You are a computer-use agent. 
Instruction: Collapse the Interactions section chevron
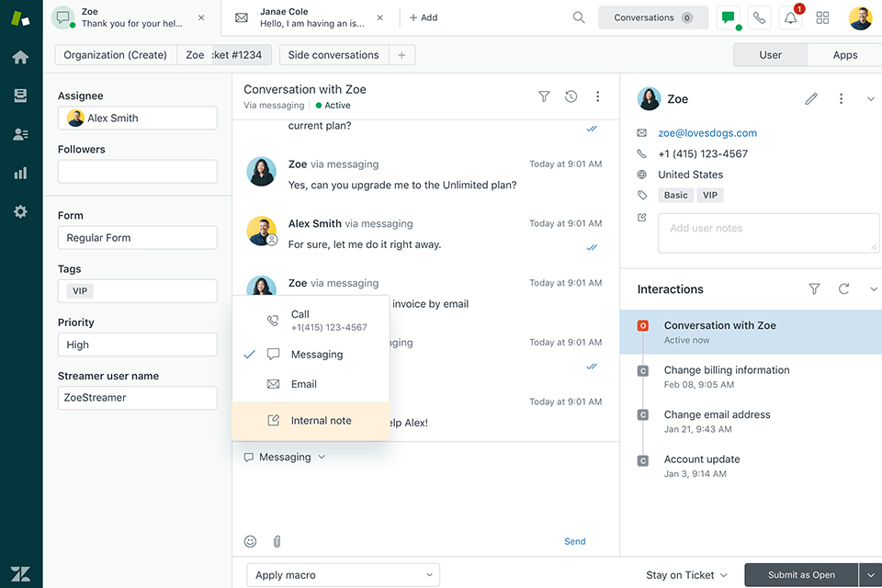[x=874, y=288]
